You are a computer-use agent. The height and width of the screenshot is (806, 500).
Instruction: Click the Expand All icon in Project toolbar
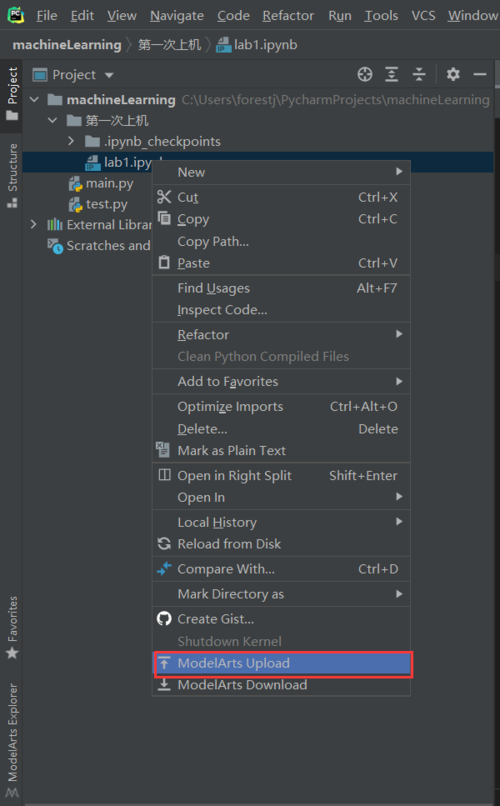[392, 75]
